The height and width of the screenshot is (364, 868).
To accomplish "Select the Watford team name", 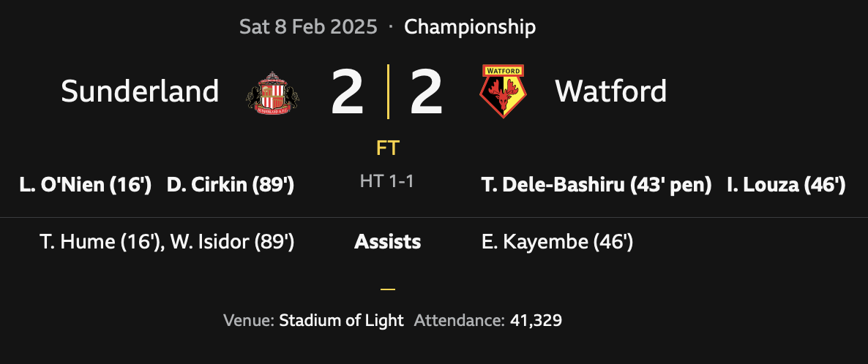I will point(610,92).
